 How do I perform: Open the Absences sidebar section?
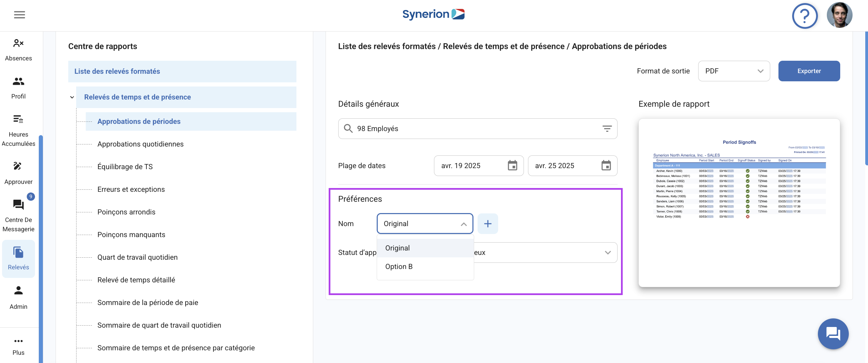19,50
